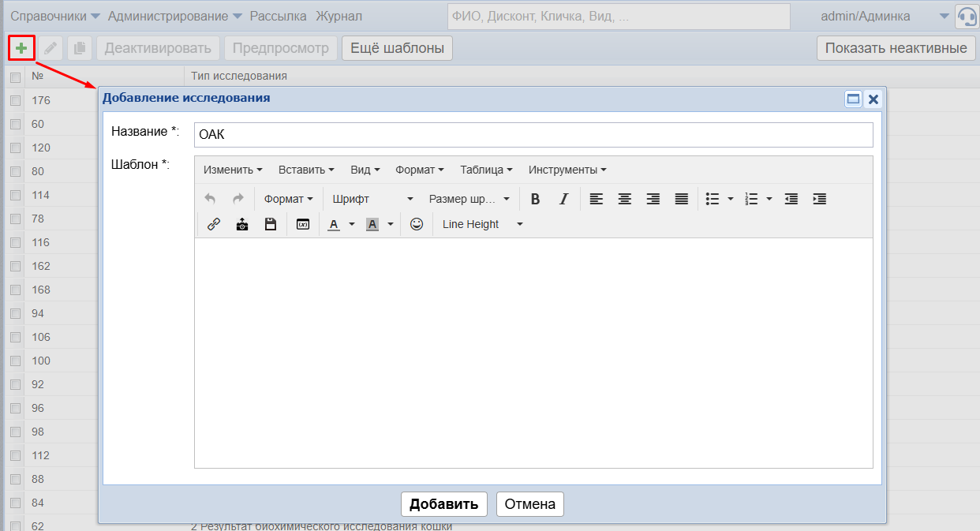Open the Таблица menu in the editor
This screenshot has width=980, height=531.
(486, 170)
